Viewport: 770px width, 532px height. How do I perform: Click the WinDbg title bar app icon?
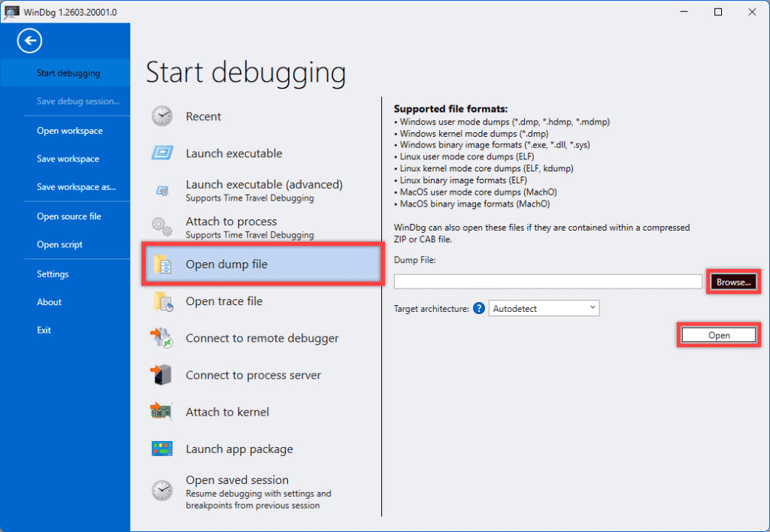pyautogui.click(x=11, y=13)
